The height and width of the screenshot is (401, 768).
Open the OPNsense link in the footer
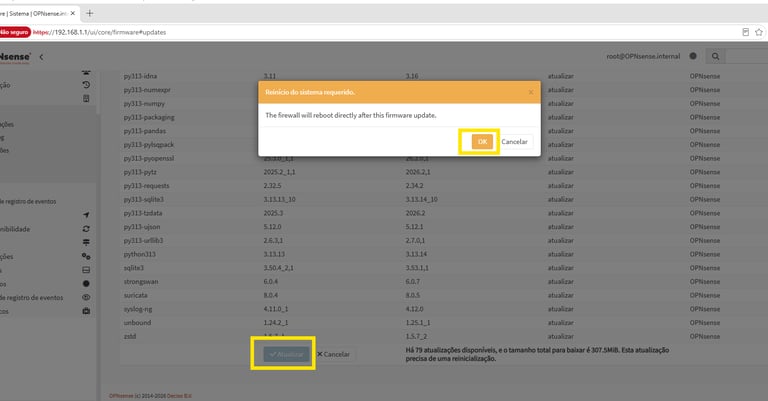(121, 396)
